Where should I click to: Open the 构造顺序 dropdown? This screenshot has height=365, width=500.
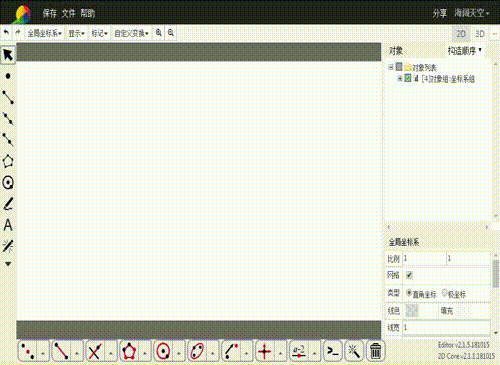pos(465,51)
